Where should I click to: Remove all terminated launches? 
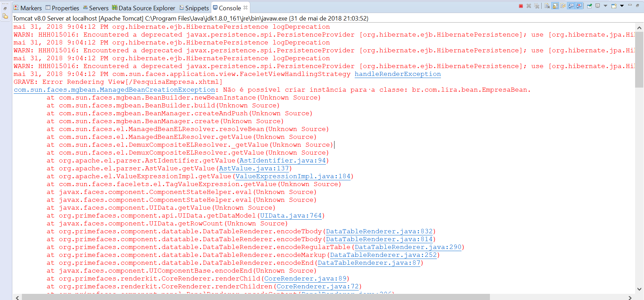pyautogui.click(x=536, y=6)
